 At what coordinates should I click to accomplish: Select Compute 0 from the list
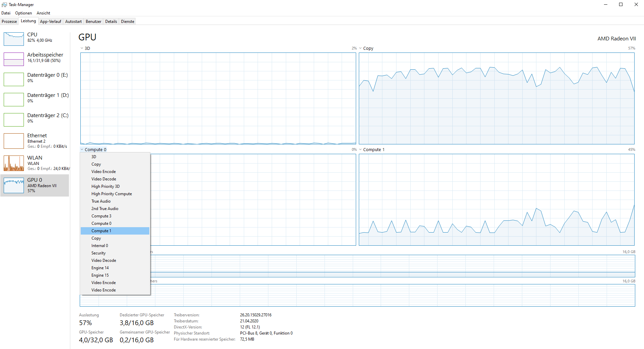(x=115, y=223)
